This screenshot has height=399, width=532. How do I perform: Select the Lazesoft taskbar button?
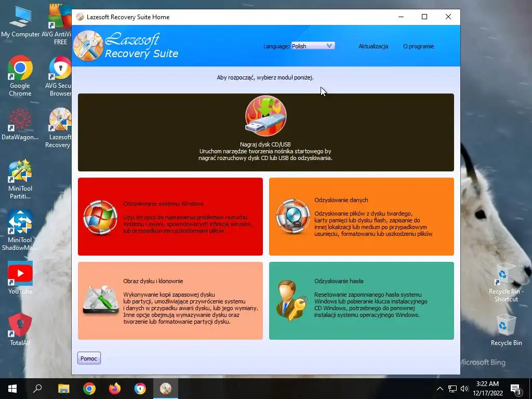click(166, 389)
